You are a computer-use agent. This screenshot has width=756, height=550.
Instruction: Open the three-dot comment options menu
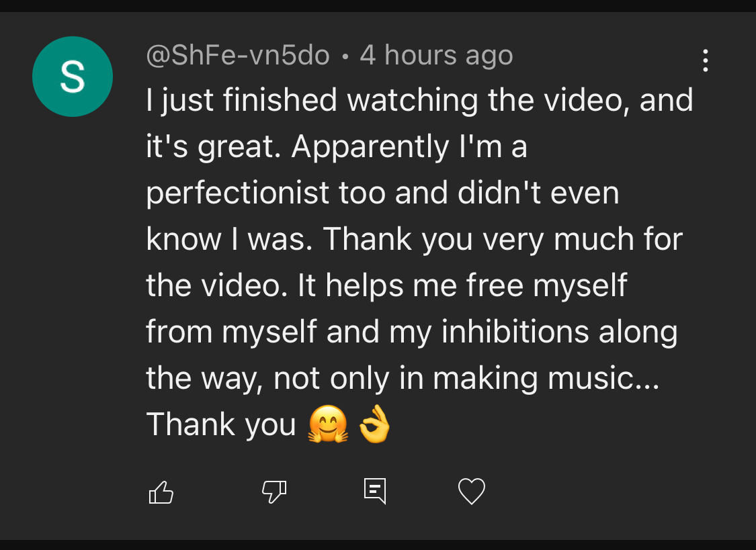coord(705,61)
